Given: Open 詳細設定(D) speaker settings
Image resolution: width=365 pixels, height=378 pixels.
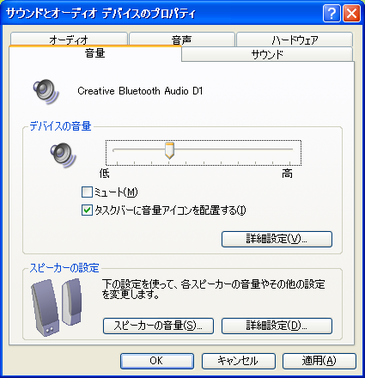Looking at the screenshot, I should point(277,326).
